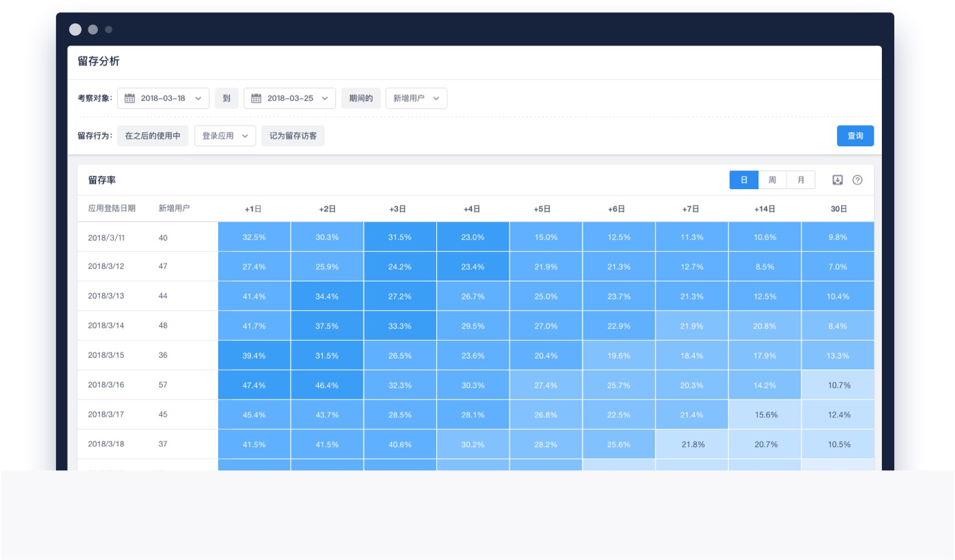Image resolution: width=955 pixels, height=560 pixels.
Task: Click the 应用登陆日期 column header
Action: 112,208
